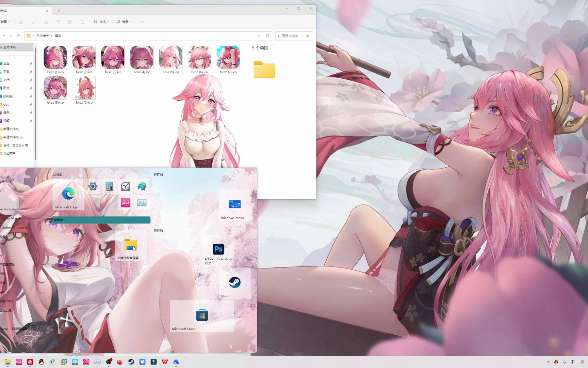Show hidden system tray icons chevron

pos(548,362)
